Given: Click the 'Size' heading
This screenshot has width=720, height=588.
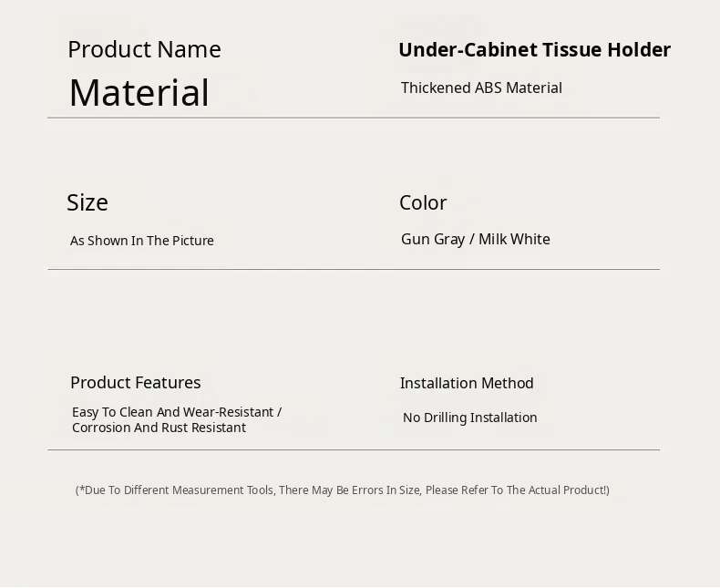Looking at the screenshot, I should [87, 202].
